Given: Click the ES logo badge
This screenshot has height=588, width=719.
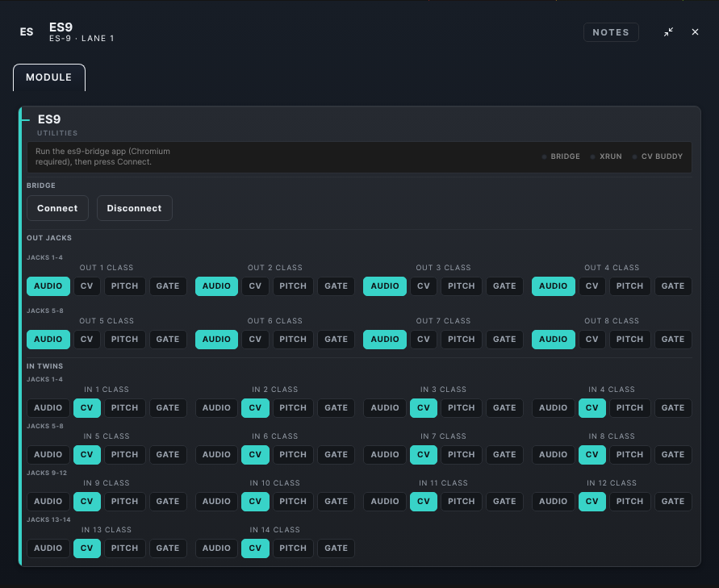Looking at the screenshot, I should click(x=27, y=32).
